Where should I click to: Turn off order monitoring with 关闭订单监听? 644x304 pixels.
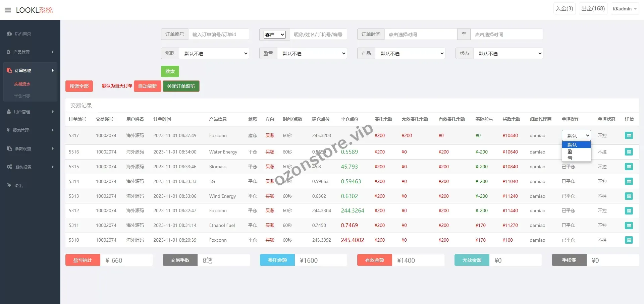(181, 86)
